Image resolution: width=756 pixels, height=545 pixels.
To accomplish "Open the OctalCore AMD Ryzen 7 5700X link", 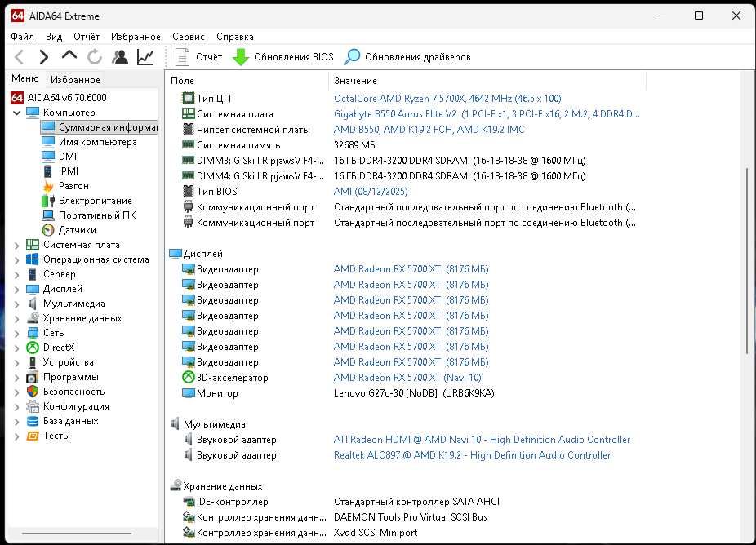I will tap(447, 98).
